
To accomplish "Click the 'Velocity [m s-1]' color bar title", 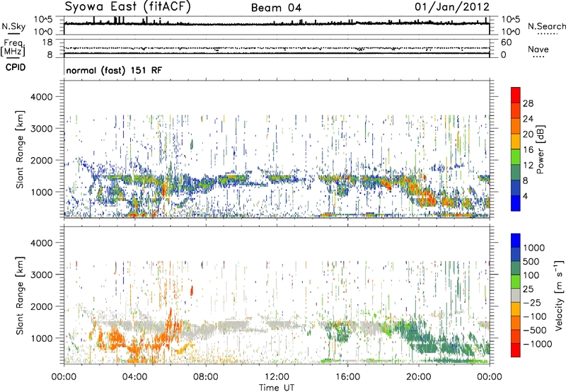I will [x=559, y=295].
